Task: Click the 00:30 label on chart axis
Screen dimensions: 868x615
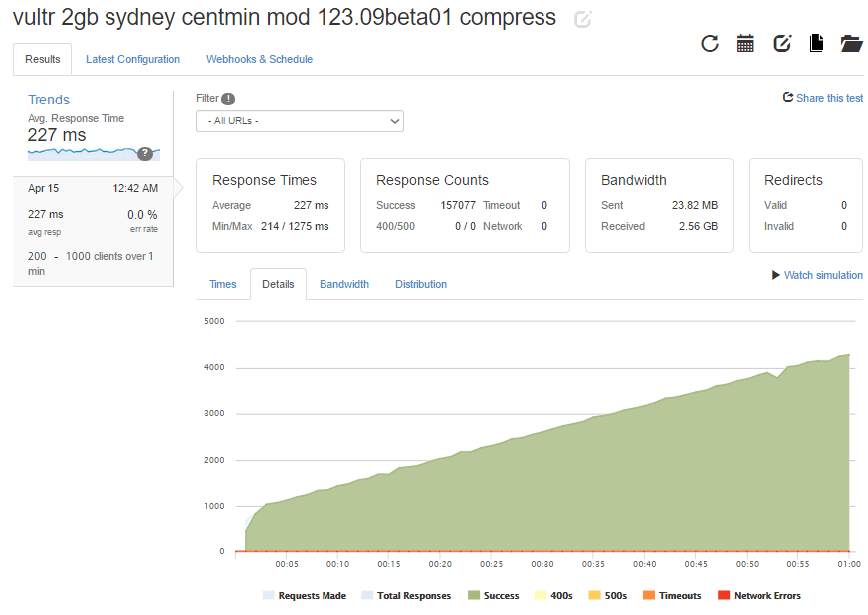Action: 542,564
